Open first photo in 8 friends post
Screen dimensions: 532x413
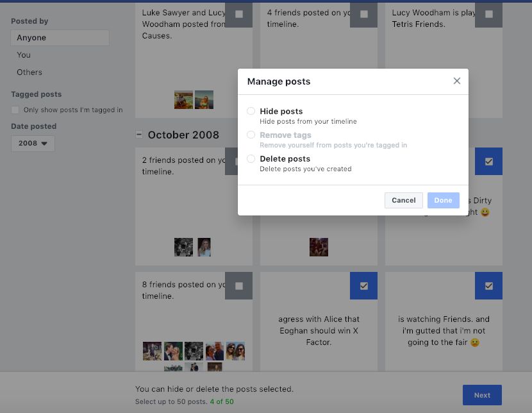coord(152,351)
